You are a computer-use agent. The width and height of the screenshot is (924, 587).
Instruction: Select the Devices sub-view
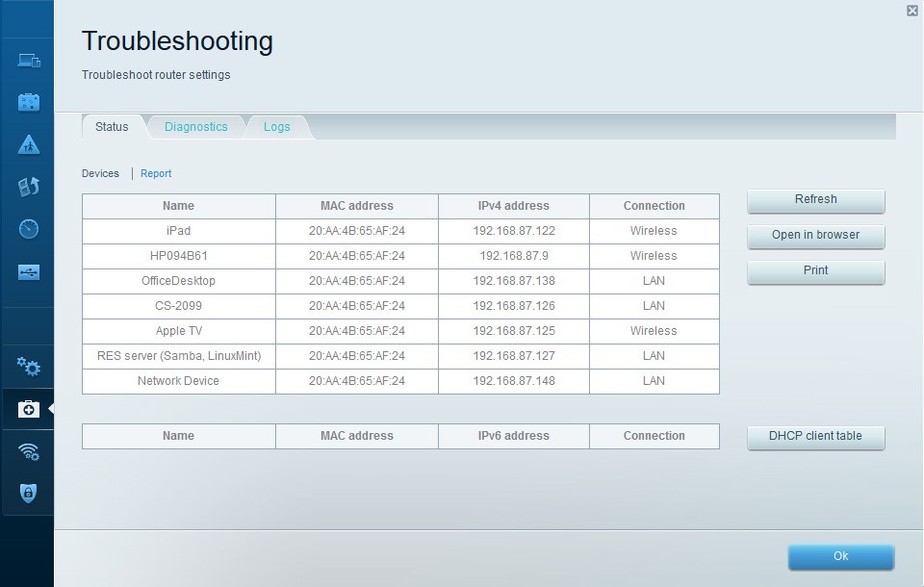click(100, 173)
